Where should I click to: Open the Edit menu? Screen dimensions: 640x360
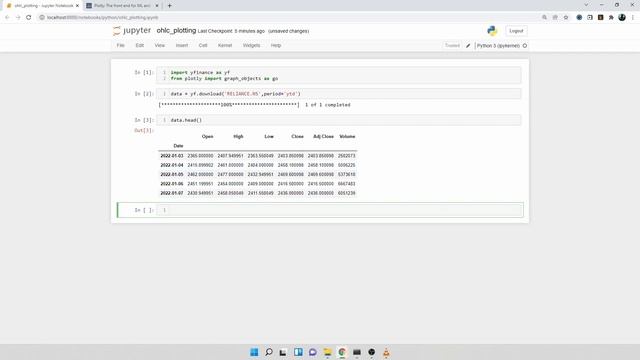click(x=140, y=45)
